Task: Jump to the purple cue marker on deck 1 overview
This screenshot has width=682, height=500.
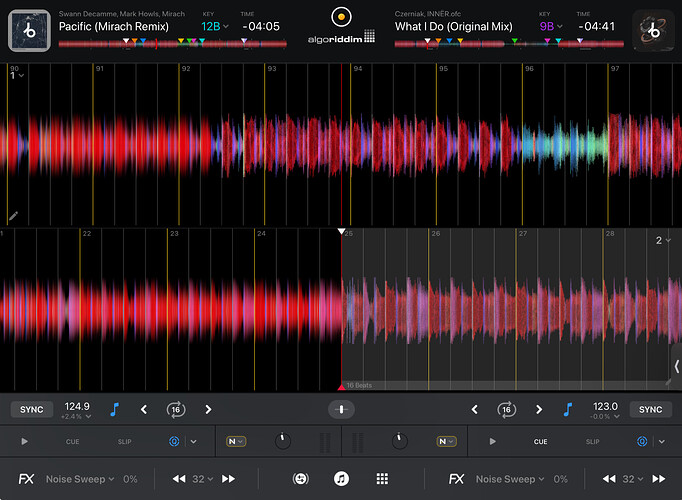Action: coord(244,40)
